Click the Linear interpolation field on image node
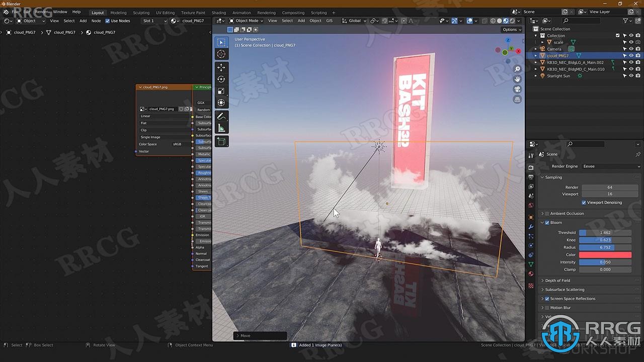 click(x=165, y=116)
